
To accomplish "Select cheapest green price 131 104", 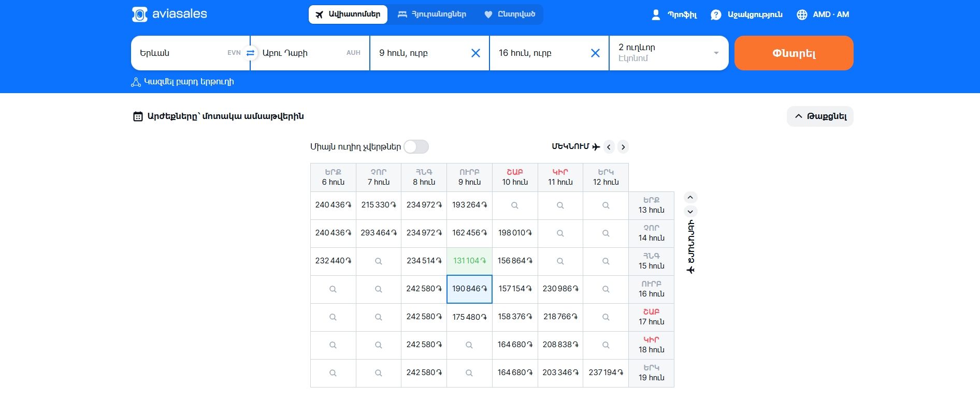I will pyautogui.click(x=469, y=261).
